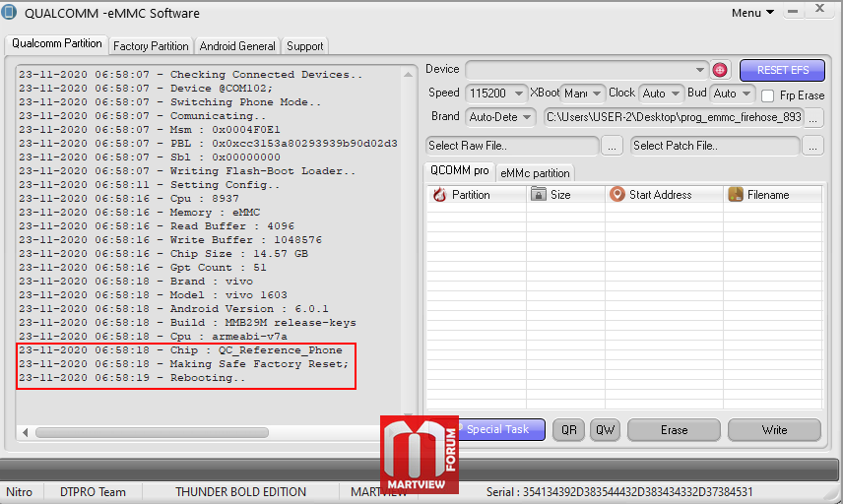Browse for a raw file

pyautogui.click(x=612, y=146)
